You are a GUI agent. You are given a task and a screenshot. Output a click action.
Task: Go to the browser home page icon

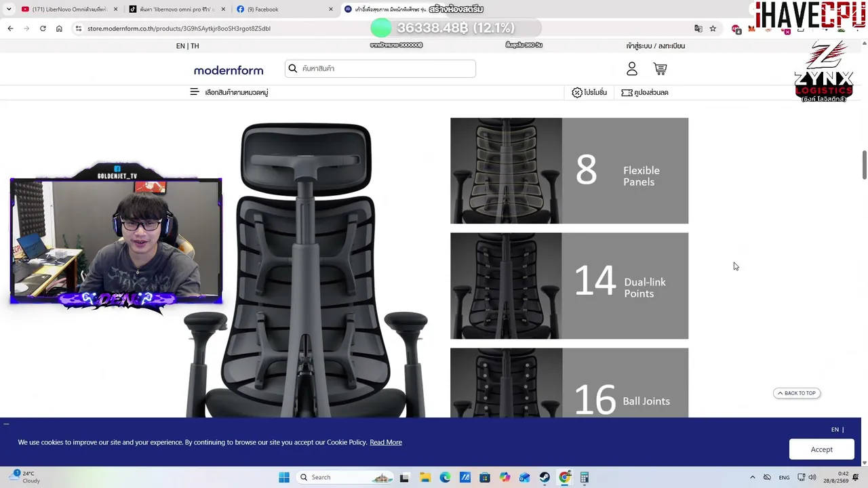tap(59, 28)
